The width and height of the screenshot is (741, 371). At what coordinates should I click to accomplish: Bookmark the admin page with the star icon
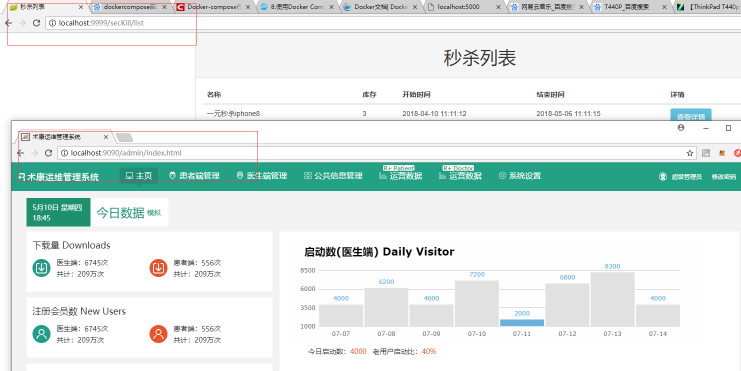click(x=690, y=153)
